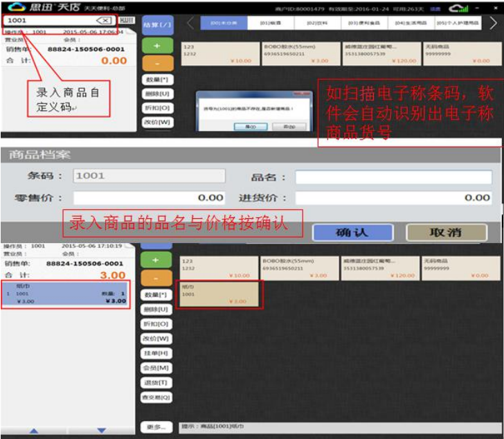The height and width of the screenshot is (439, 504).
Task: Switch to the [03] category tab
Action: tap(364, 23)
